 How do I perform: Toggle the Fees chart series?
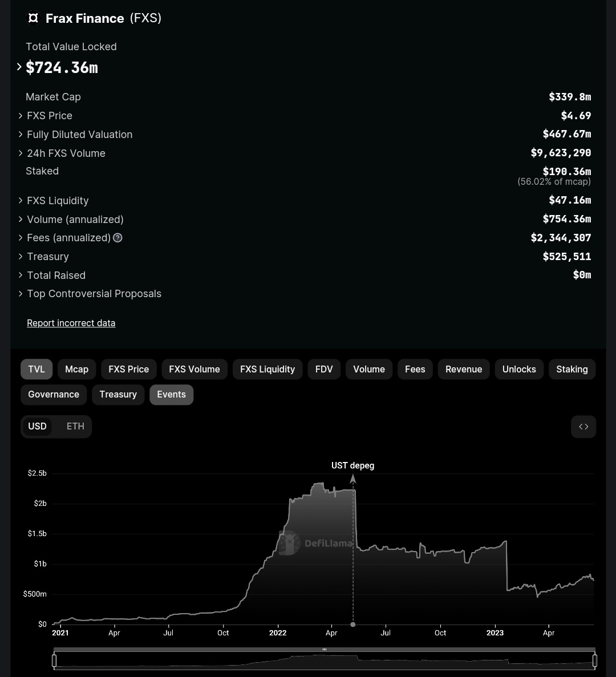[415, 369]
